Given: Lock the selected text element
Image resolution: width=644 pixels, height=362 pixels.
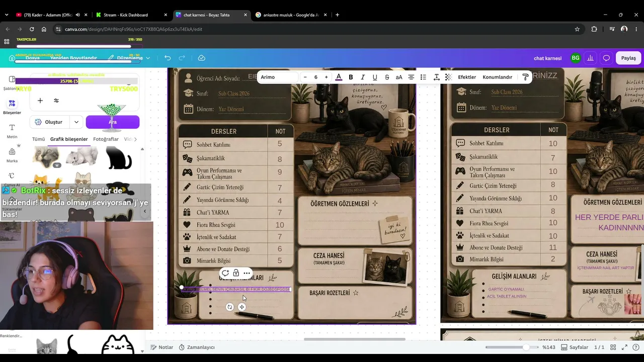Looking at the screenshot, I should click(235, 273).
